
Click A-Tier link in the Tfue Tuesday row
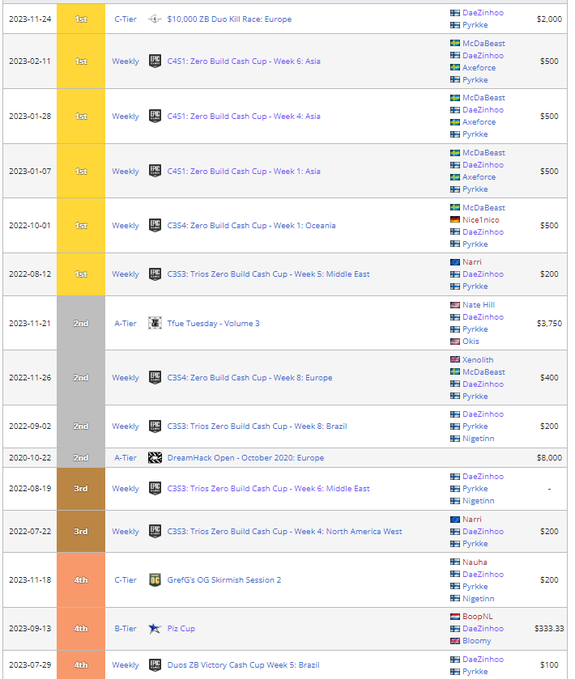(125, 323)
